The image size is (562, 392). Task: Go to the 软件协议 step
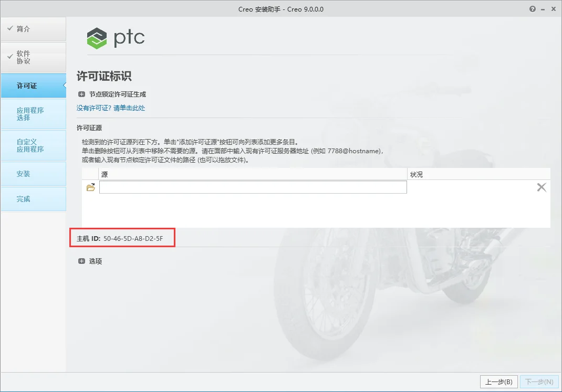pyautogui.click(x=33, y=57)
